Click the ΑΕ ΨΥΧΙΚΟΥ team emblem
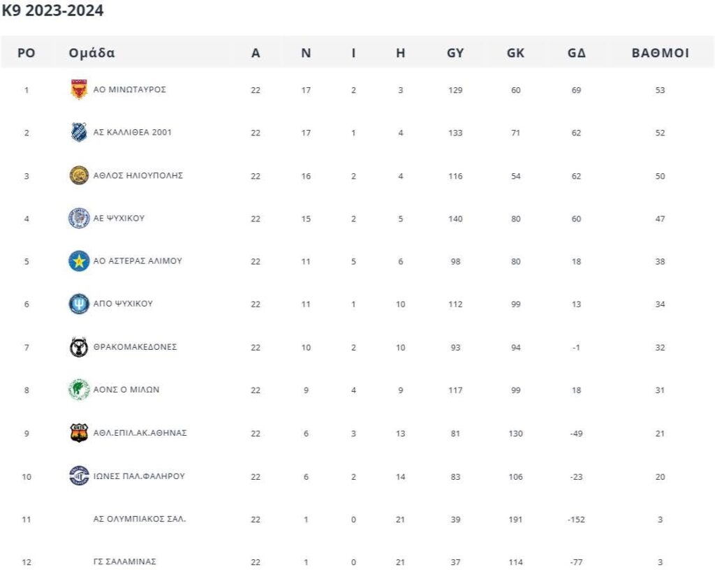Image resolution: width=715 pixels, height=588 pixels. click(79, 219)
